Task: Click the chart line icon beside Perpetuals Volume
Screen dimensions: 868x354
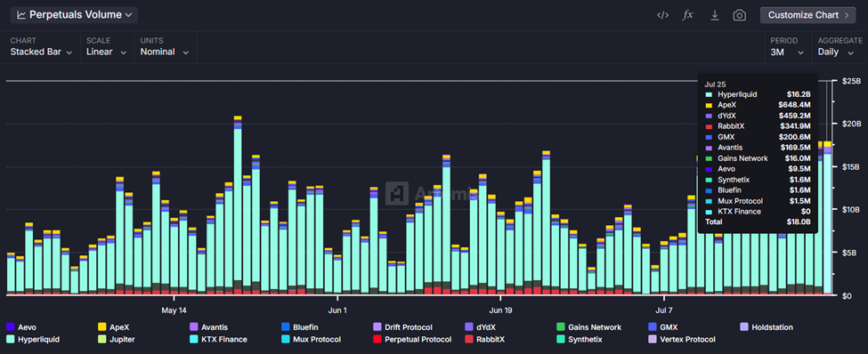Action: [x=21, y=15]
